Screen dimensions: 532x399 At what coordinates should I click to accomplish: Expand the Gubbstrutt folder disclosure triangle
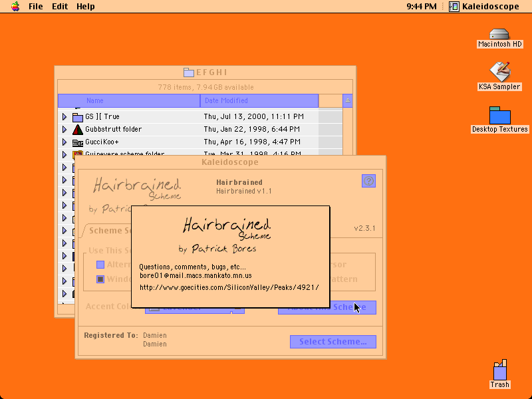(x=65, y=129)
